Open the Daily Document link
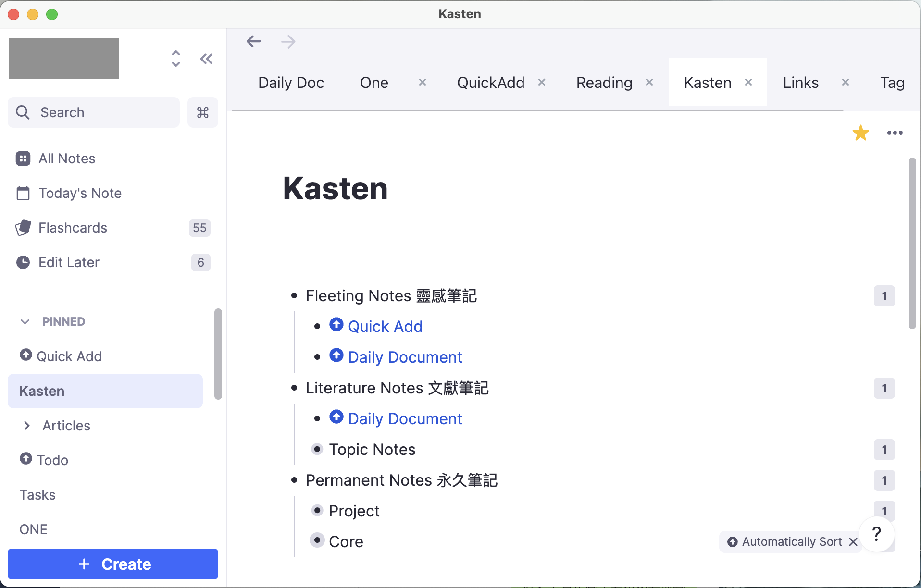The width and height of the screenshot is (921, 588). 405,356
